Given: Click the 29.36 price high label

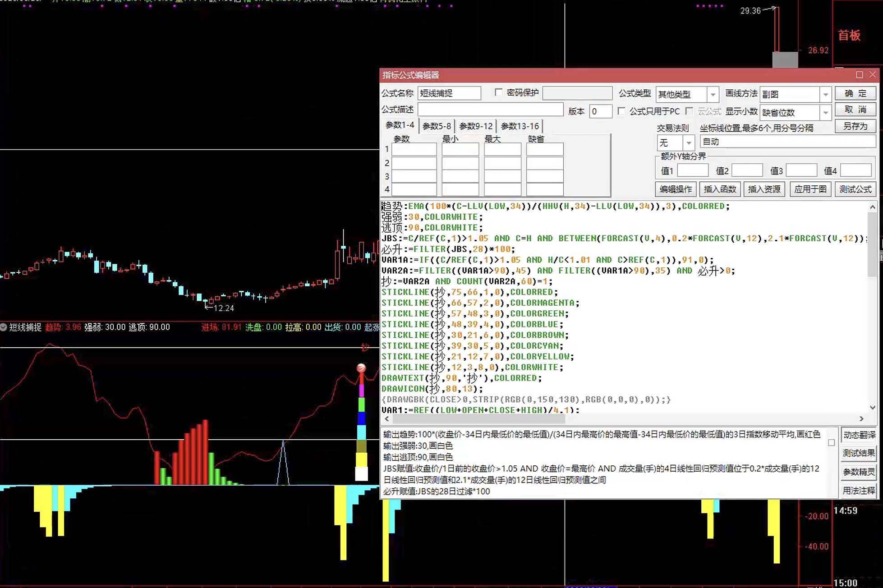Looking at the screenshot, I should [x=750, y=11].
